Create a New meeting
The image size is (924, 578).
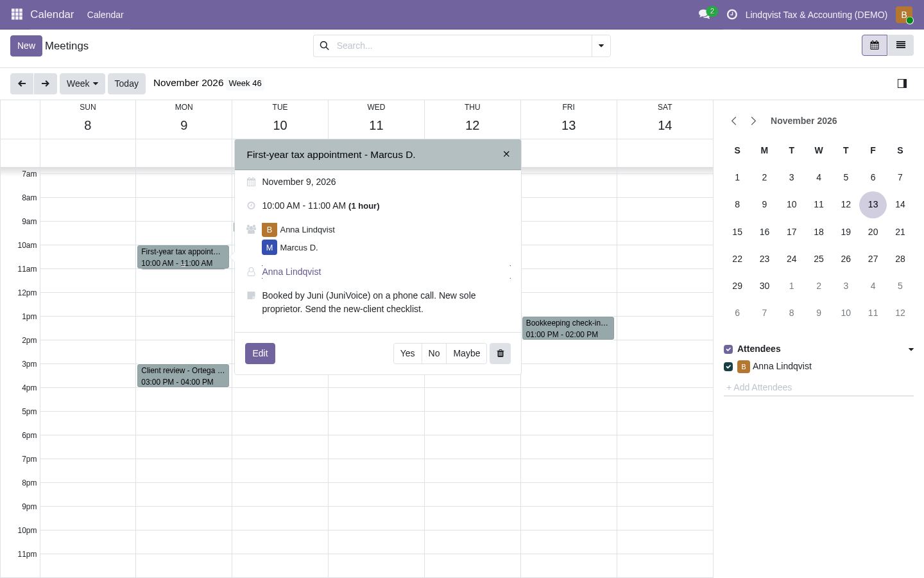26,46
